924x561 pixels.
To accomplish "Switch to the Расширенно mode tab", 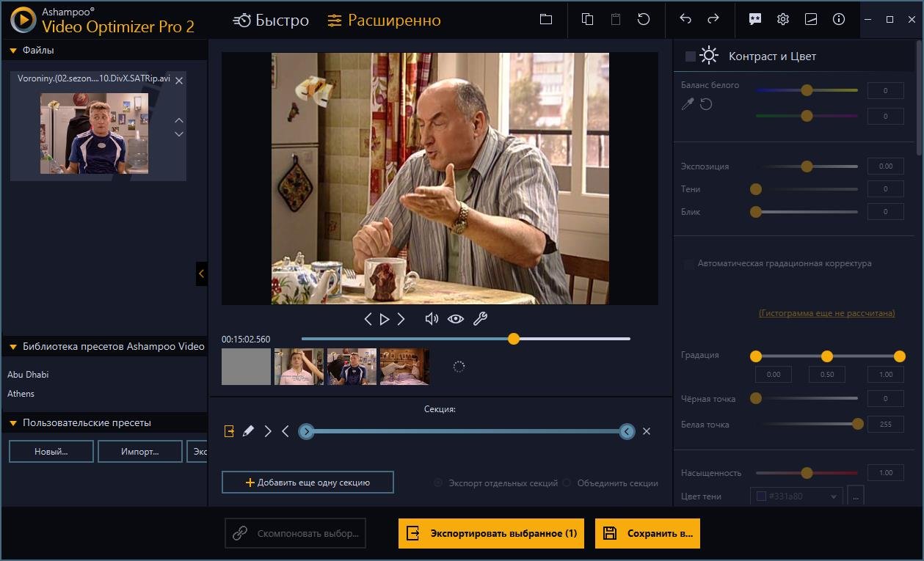I will [384, 21].
